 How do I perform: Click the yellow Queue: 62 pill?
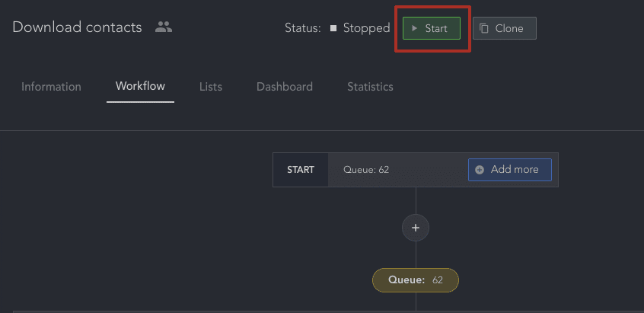coord(416,280)
